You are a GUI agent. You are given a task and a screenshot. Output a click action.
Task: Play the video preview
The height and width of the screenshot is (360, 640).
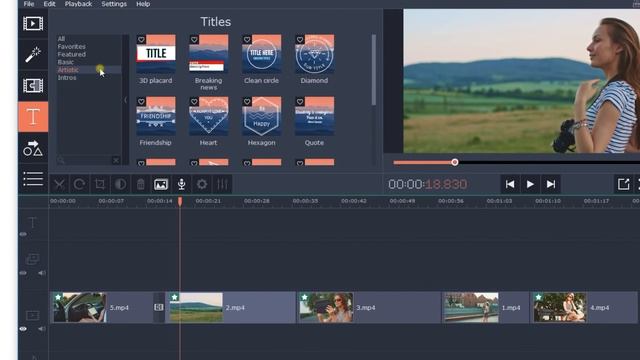[x=530, y=184]
